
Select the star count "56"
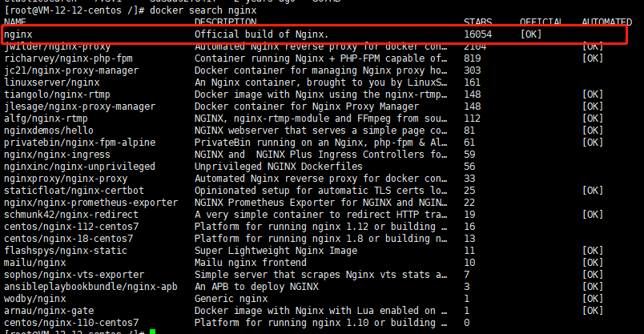coord(469,167)
